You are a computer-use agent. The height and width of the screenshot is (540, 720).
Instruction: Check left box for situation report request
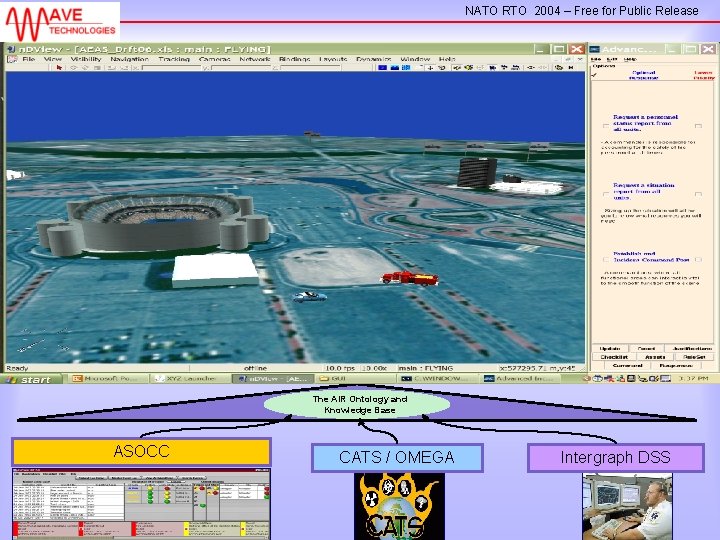606,194
